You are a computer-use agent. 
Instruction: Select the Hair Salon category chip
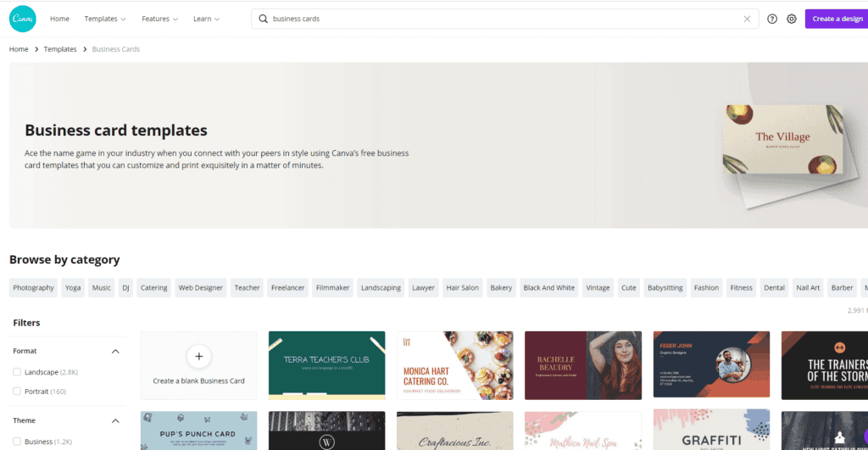(462, 288)
